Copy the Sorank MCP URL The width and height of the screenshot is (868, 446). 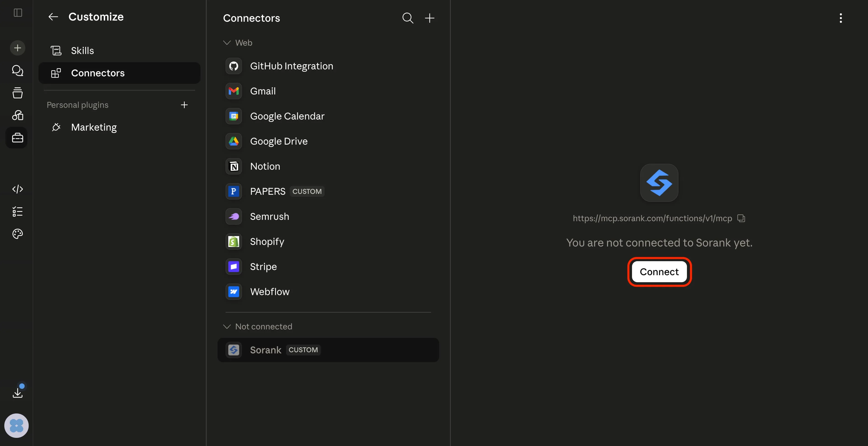[741, 218]
